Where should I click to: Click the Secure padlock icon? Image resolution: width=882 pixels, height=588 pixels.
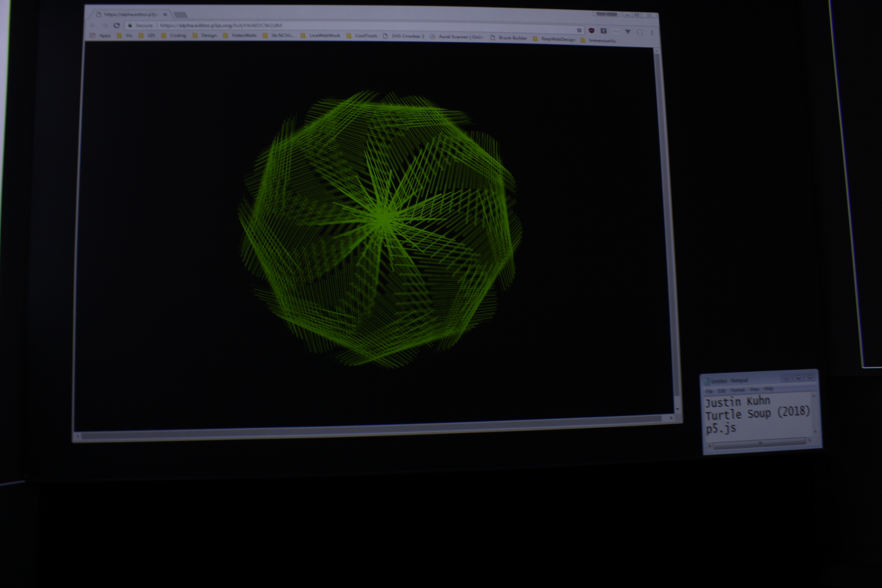[130, 25]
